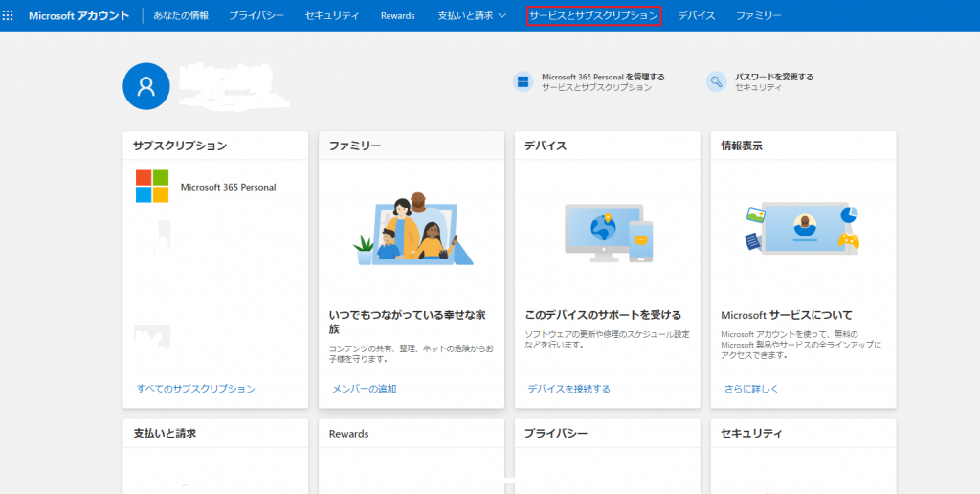Open the ファミリー menu item in top bar

[759, 15]
